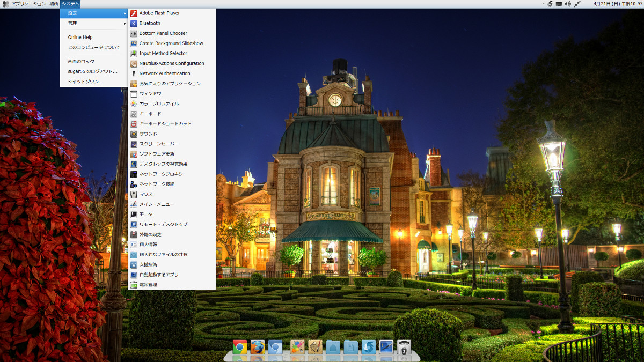Click the network status tray icon
This screenshot has height=362, width=644.
coord(577,4)
